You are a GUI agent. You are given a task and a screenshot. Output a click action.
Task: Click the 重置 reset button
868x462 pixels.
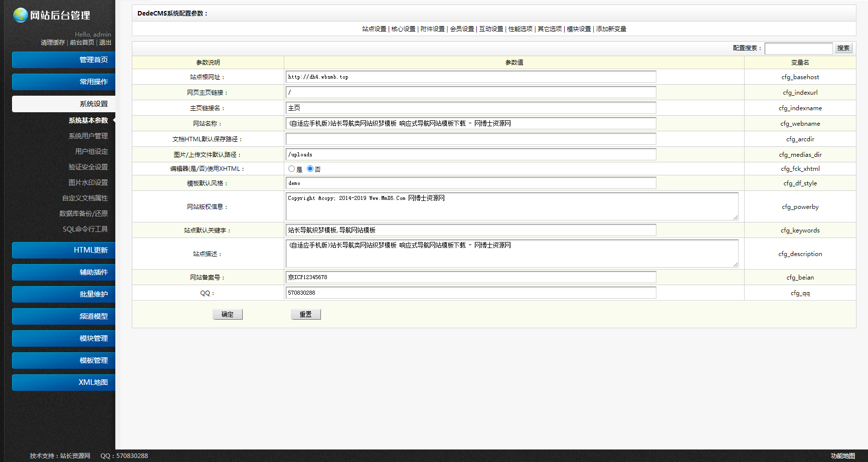tap(306, 314)
